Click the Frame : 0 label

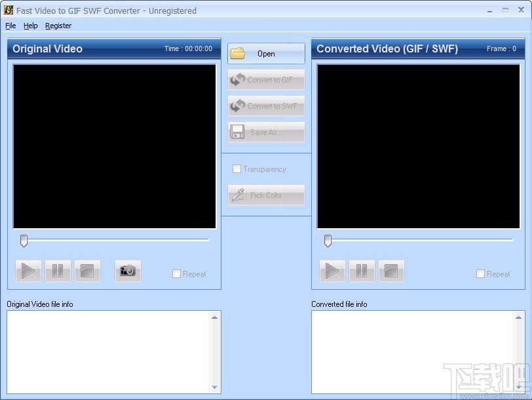point(501,49)
